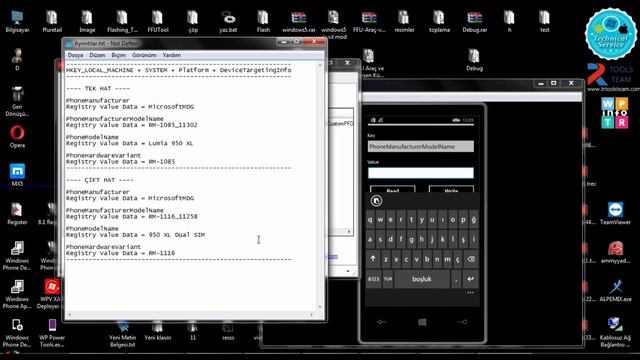The image size is (640, 360).
Task: Open the toplama folder icon
Action: 439,22
